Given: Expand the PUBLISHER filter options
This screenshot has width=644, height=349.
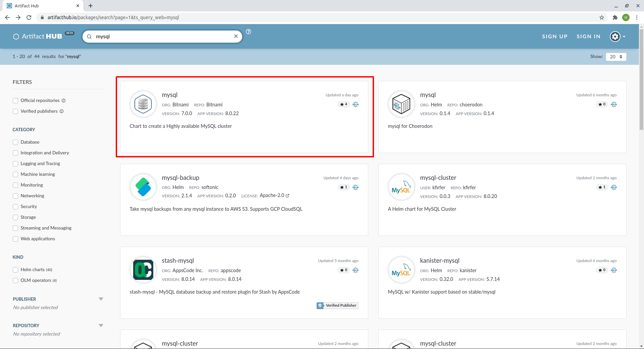Looking at the screenshot, I should (x=101, y=299).
